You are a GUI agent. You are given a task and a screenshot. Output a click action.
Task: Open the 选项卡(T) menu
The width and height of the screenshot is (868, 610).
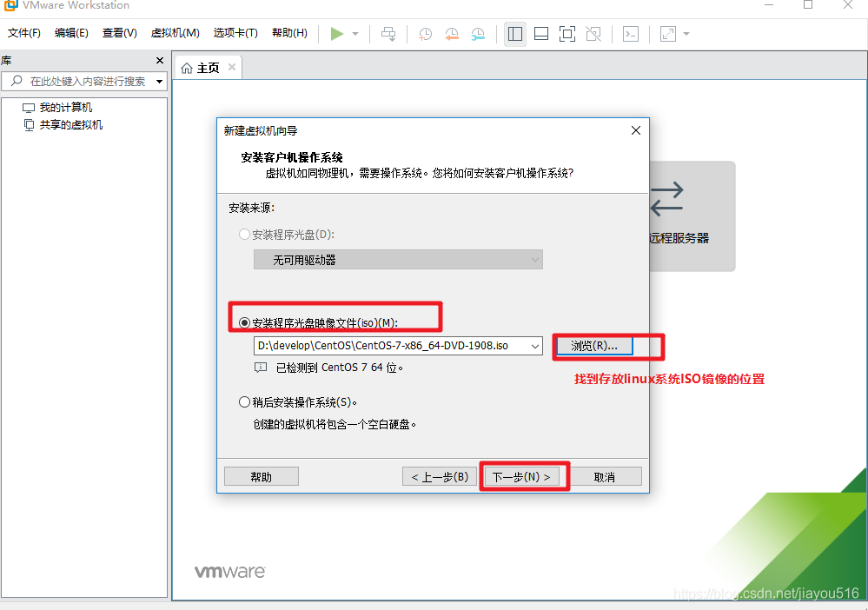(x=235, y=33)
